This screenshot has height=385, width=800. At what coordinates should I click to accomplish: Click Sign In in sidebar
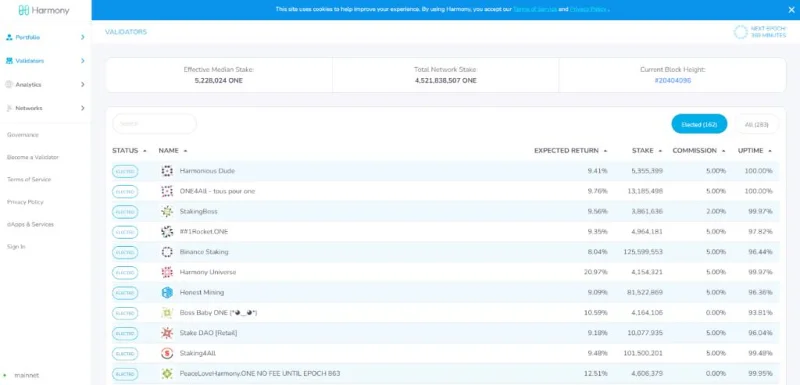[x=16, y=247]
